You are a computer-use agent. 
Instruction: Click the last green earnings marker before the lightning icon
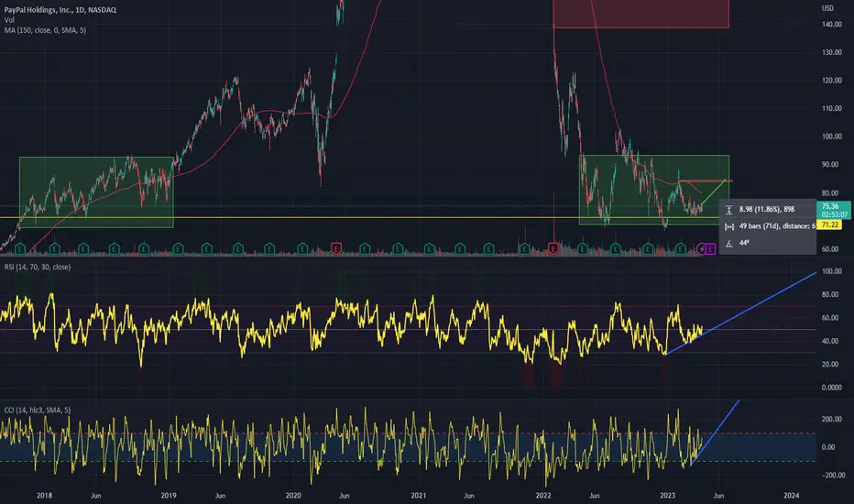[680, 248]
